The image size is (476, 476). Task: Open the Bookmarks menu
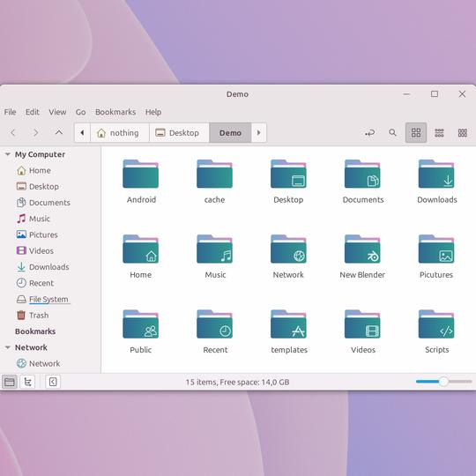point(115,112)
